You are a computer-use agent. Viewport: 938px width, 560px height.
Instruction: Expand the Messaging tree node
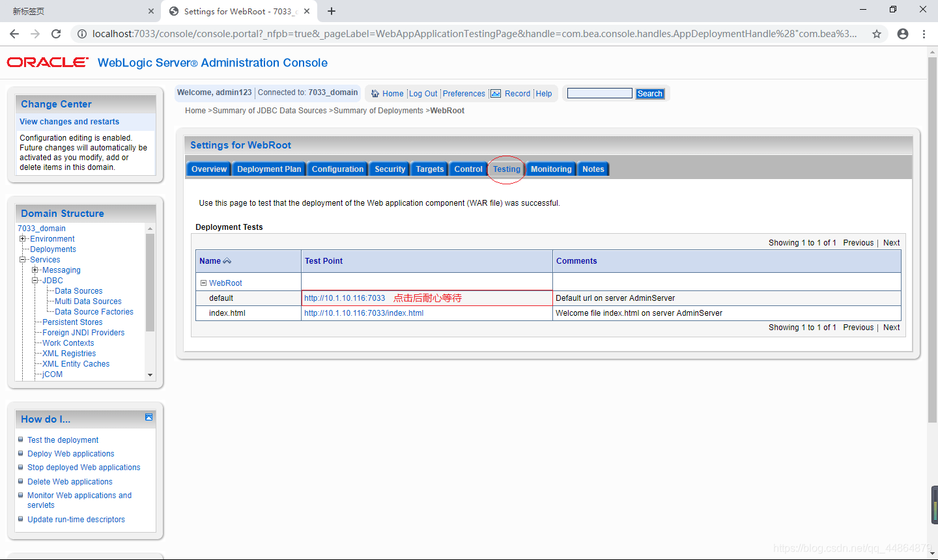pyautogui.click(x=35, y=270)
